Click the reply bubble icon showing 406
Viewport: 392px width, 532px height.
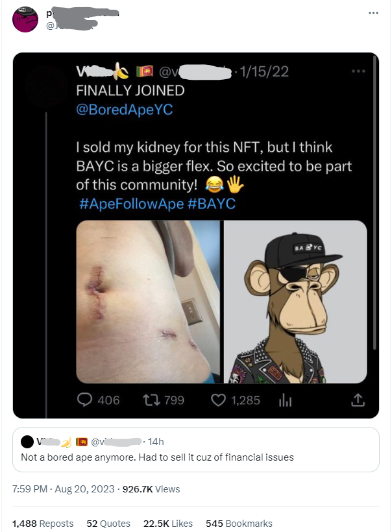tap(84, 400)
